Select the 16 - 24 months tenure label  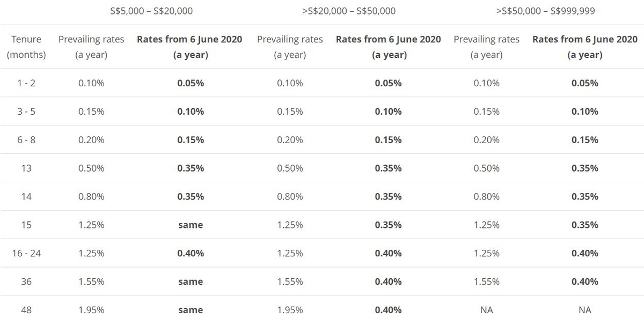[26, 253]
